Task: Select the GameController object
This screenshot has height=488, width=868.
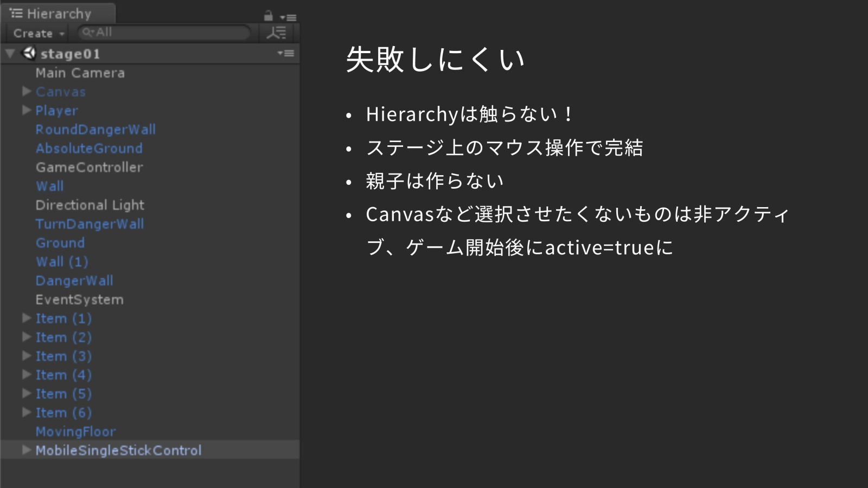Action: point(89,168)
